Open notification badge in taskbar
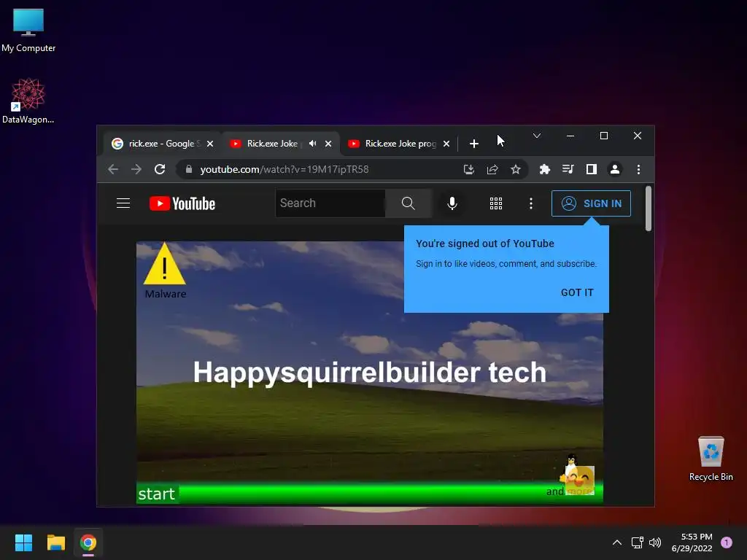Screen dimensions: 747x560 [727, 542]
